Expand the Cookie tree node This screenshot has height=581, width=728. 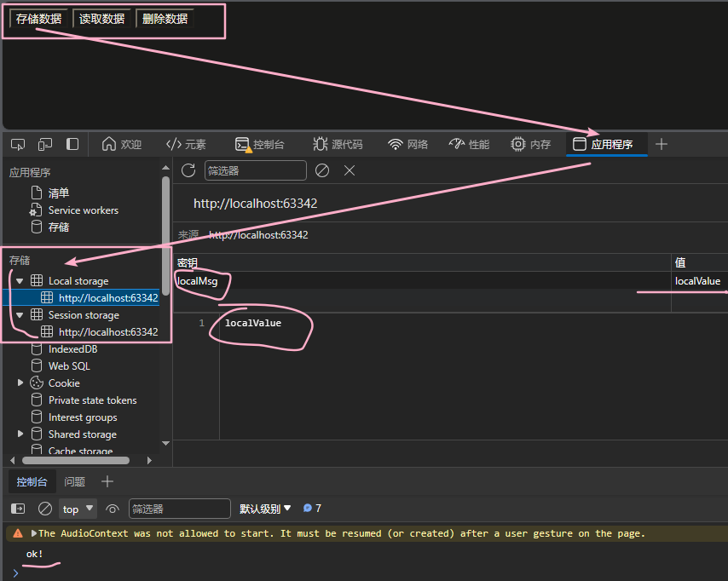[x=20, y=383]
